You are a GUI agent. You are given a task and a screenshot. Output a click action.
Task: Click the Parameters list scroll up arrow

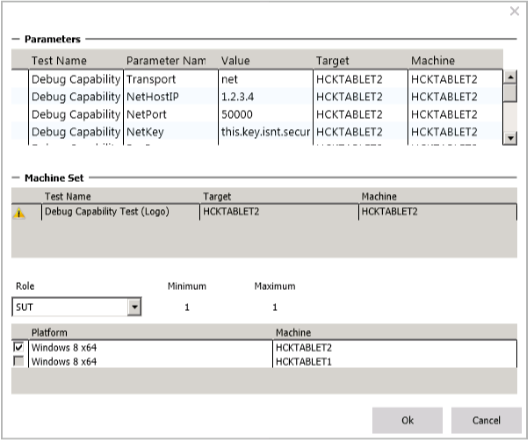510,77
